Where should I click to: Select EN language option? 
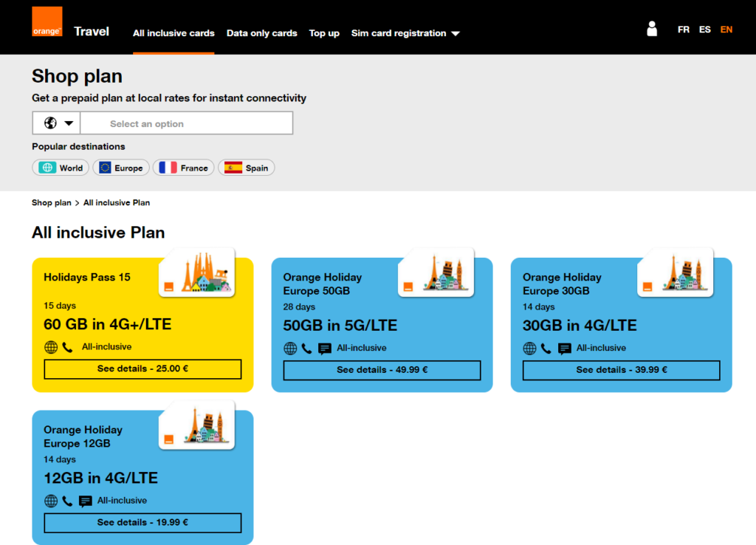point(726,30)
